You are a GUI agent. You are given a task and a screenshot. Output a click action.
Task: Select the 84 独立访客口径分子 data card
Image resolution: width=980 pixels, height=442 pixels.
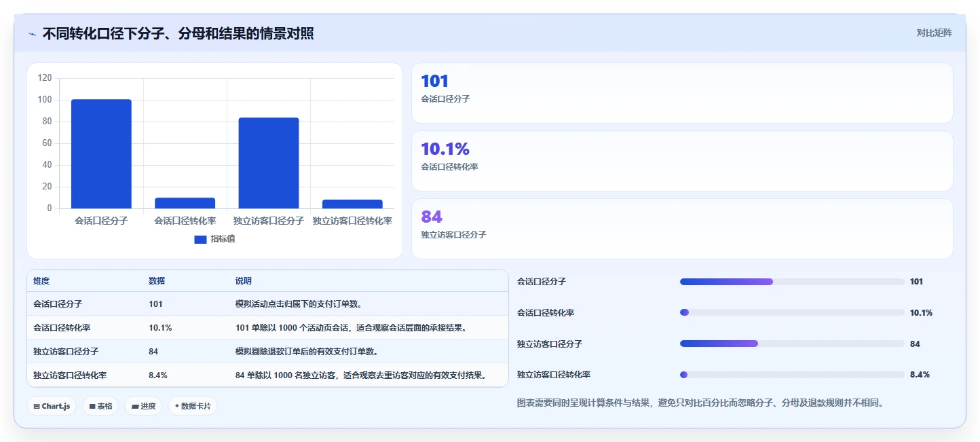coord(682,229)
